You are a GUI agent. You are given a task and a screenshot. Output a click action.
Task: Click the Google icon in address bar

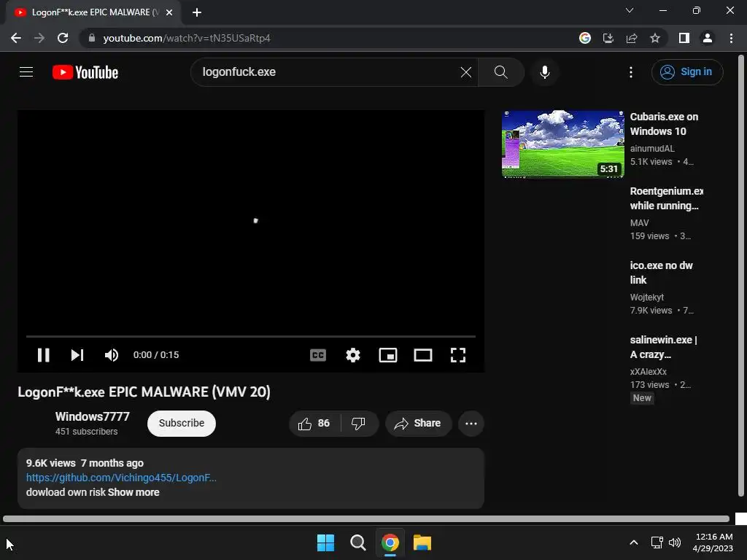click(x=584, y=38)
